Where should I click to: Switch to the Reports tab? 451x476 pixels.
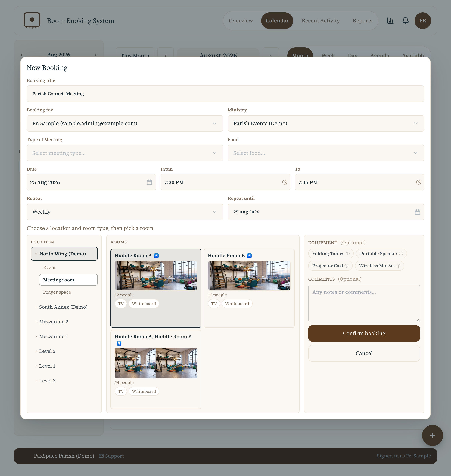(362, 21)
